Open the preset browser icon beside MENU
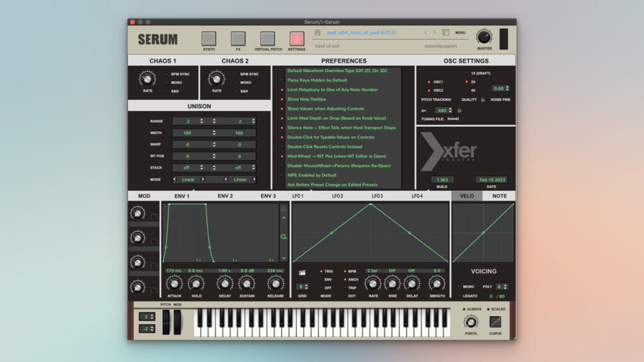Screen dimensions: 644x362 tap(445, 33)
